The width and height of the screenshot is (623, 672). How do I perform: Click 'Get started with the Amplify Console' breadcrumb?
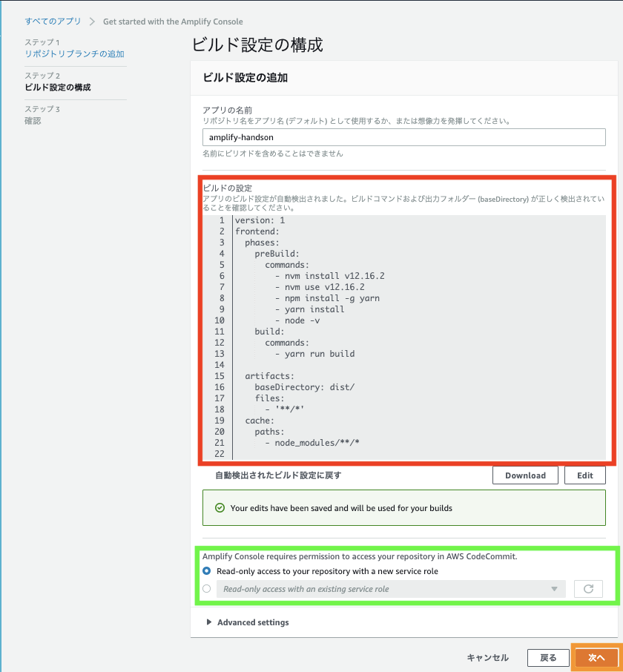173,22
